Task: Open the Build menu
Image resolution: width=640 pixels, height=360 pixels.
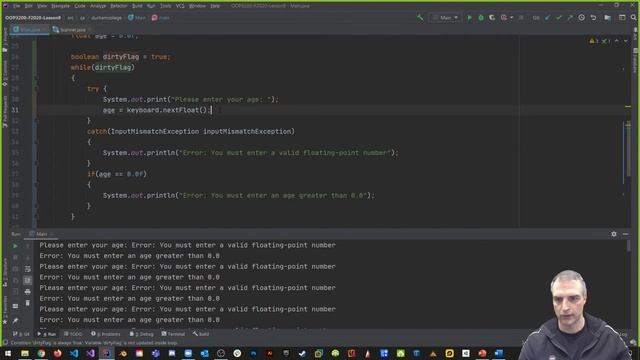Action: pyautogui.click(x=137, y=6)
